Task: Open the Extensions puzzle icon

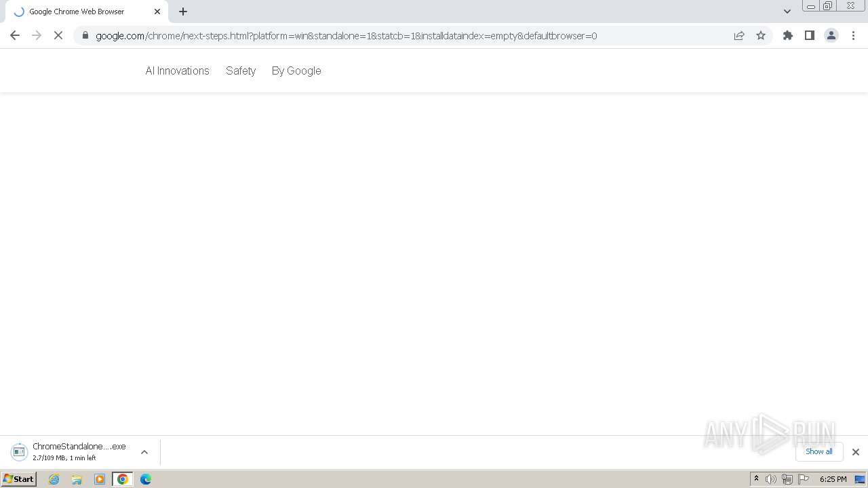Action: tap(788, 35)
